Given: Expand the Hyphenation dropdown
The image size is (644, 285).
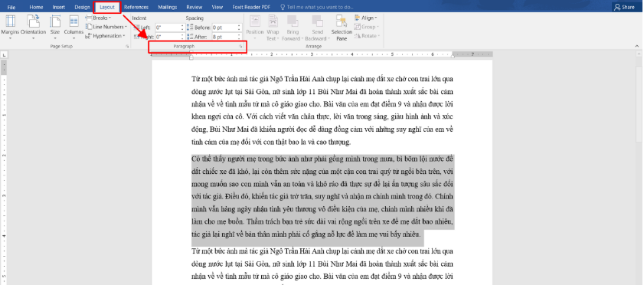Looking at the screenshot, I should 105,36.
